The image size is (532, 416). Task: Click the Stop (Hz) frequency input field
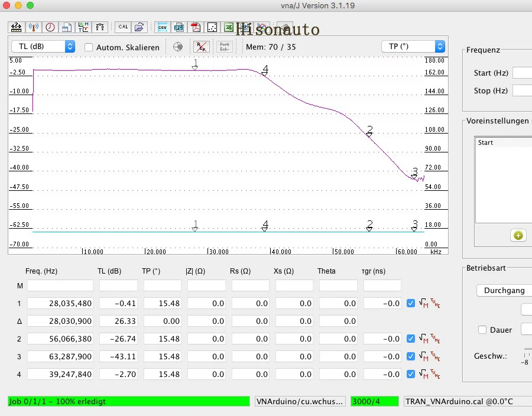[522, 90]
